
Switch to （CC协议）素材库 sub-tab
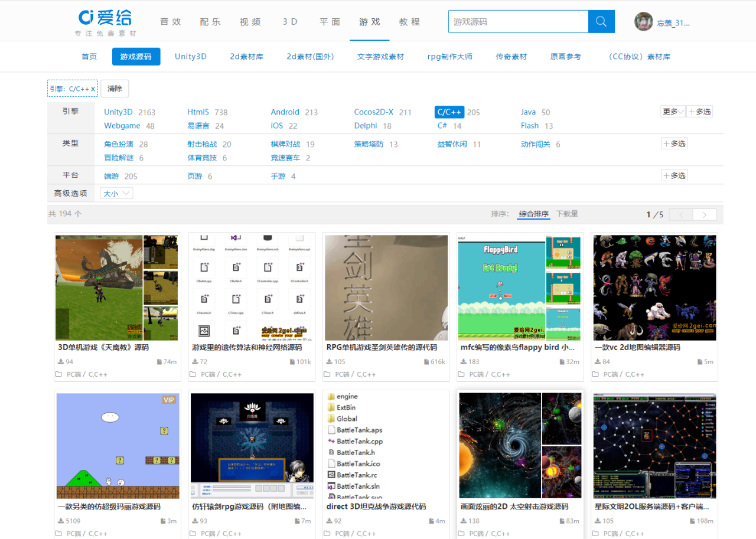(x=637, y=57)
